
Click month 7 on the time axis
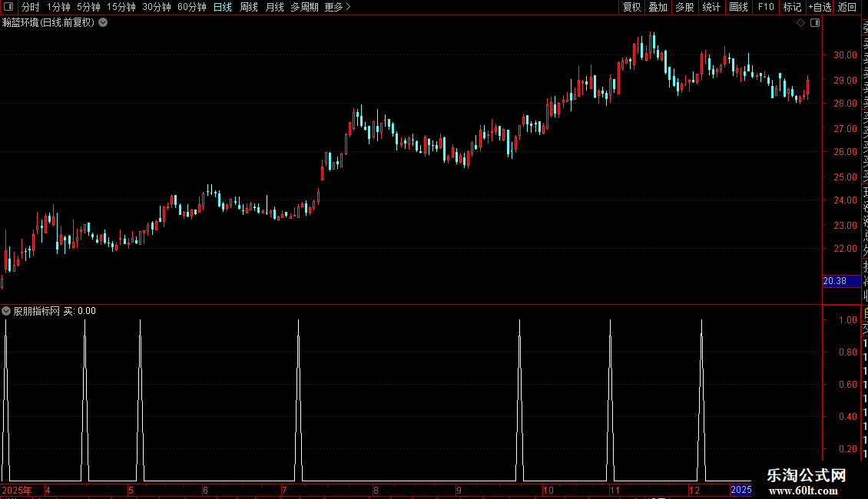pyautogui.click(x=284, y=490)
